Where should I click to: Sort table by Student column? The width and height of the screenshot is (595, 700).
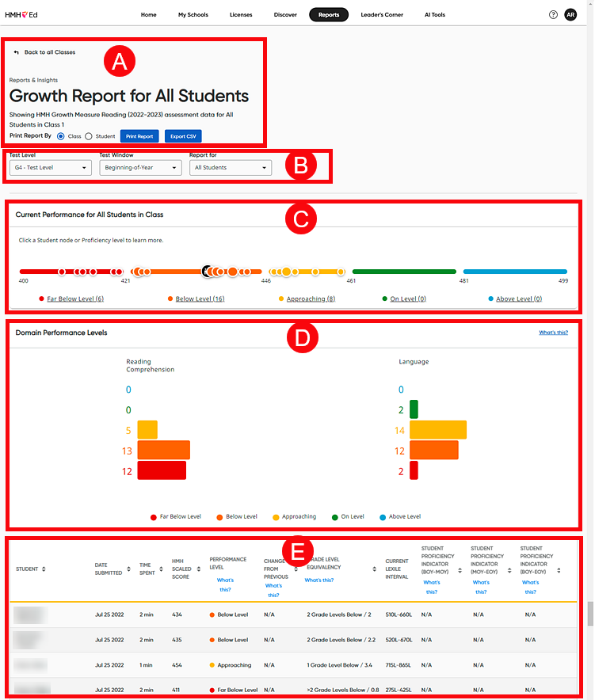click(44, 569)
